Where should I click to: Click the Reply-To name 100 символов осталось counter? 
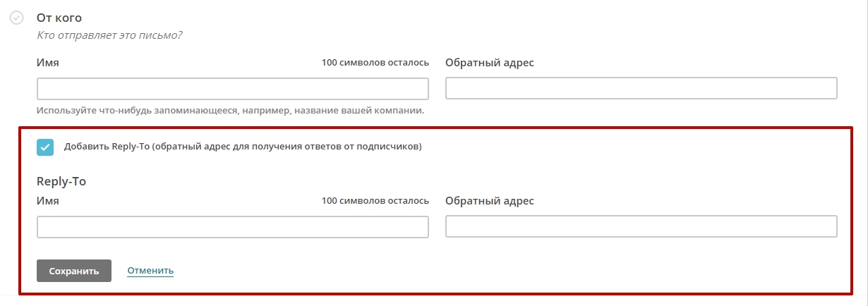[375, 201]
